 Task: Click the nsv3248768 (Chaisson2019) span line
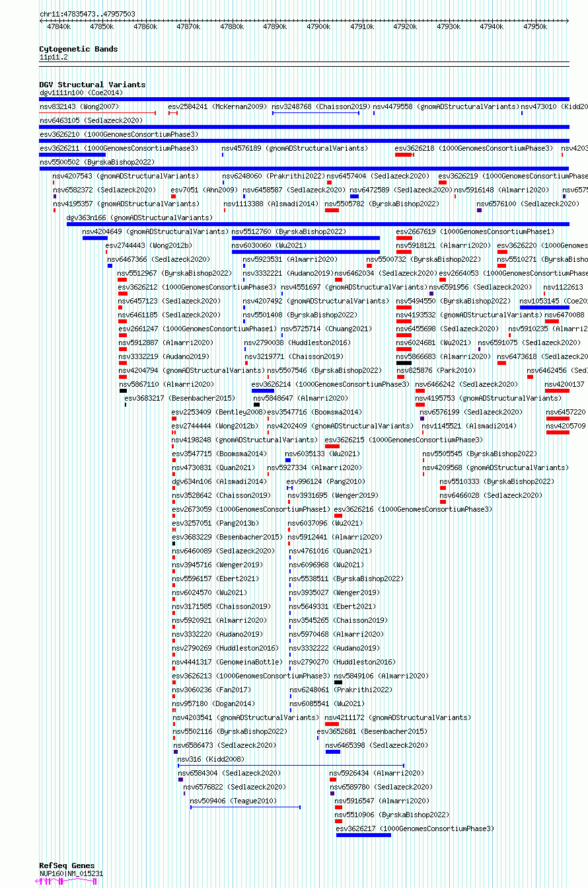tap(316, 113)
